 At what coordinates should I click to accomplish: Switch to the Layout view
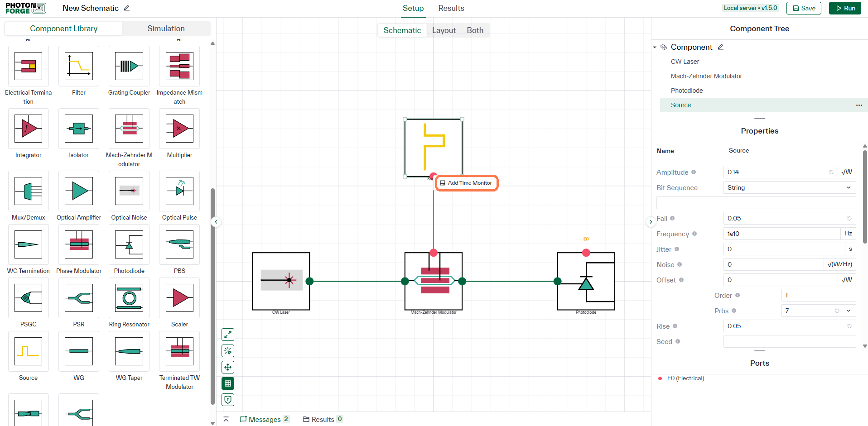click(x=444, y=30)
